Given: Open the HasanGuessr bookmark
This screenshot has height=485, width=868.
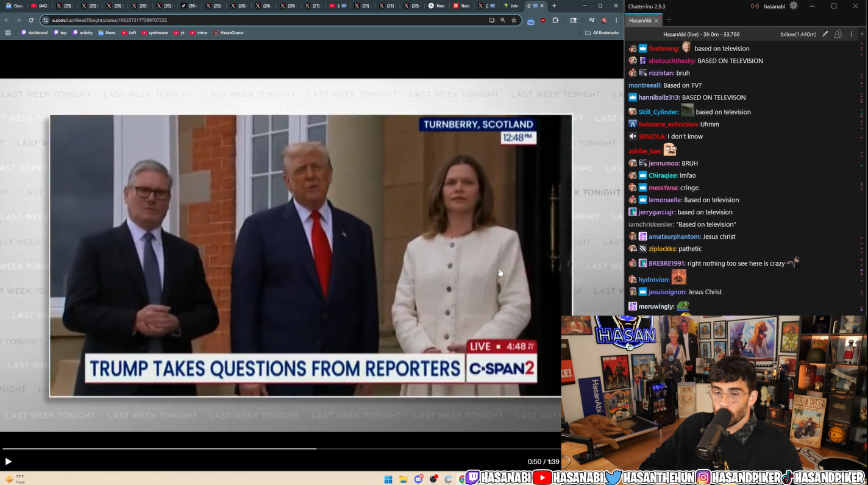Looking at the screenshot, I should (229, 33).
